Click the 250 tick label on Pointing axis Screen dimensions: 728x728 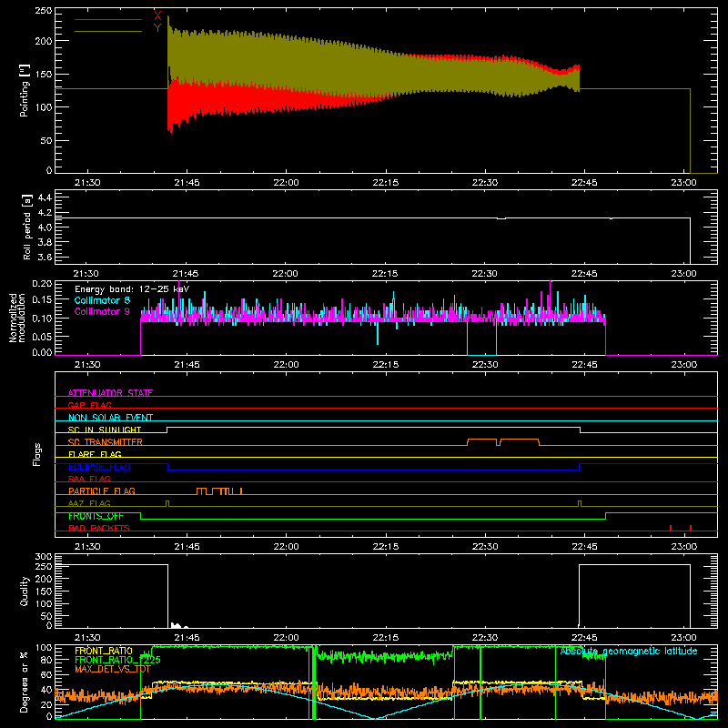[43, 11]
